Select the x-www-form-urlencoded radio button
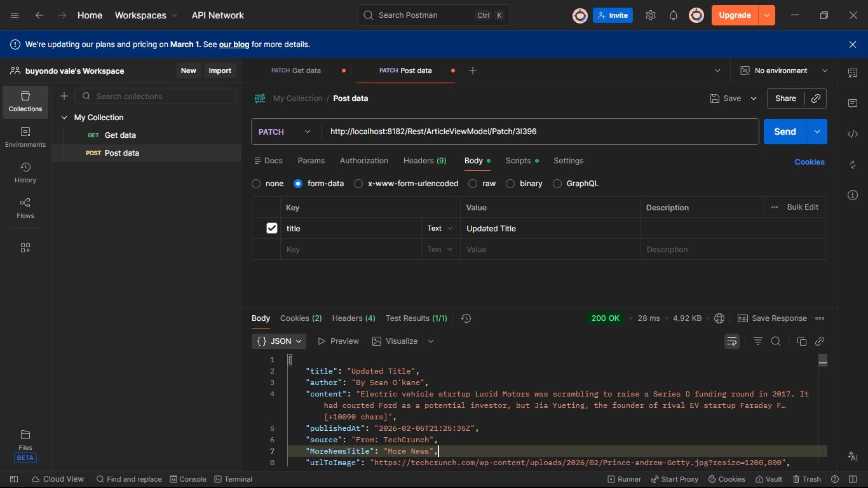Screen dimensions: 868x488 358,184
